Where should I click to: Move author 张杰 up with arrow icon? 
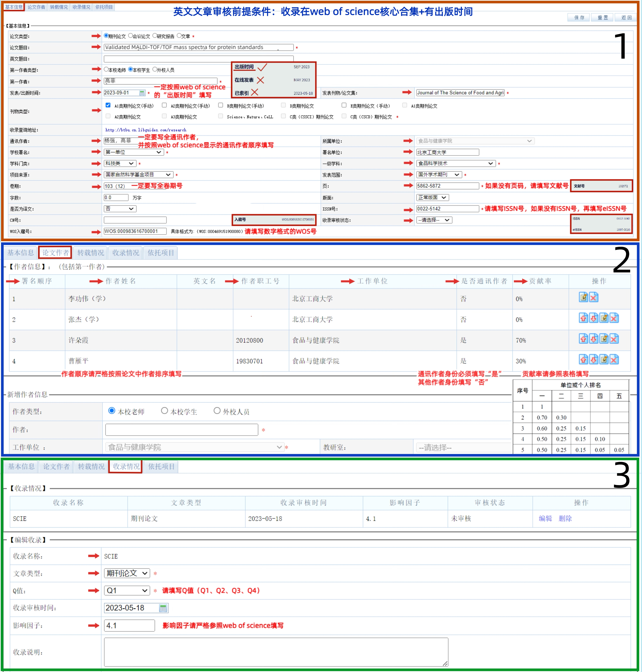(583, 318)
